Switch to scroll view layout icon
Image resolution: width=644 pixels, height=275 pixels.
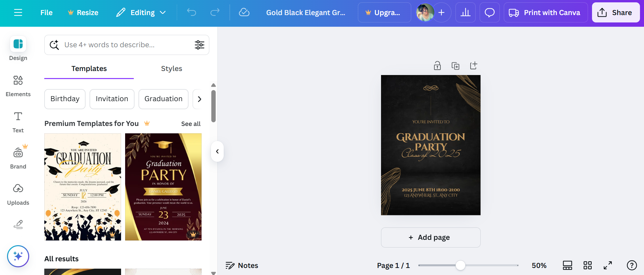coord(568,265)
